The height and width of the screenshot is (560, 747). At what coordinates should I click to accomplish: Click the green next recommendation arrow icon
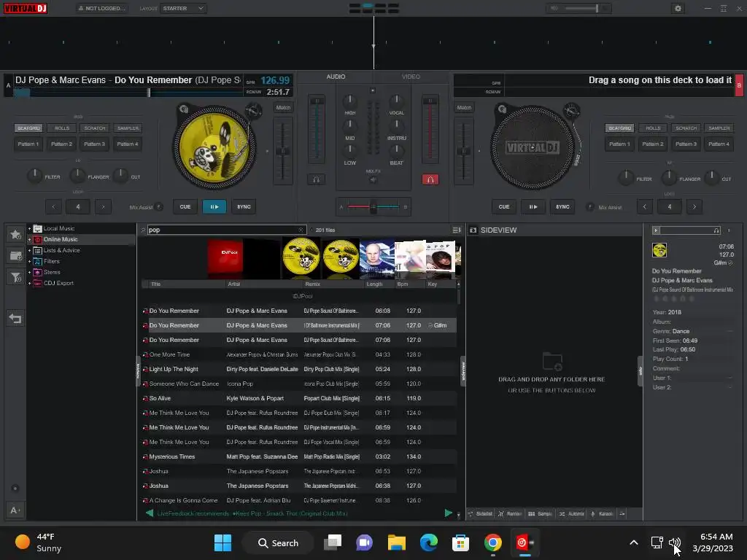pyautogui.click(x=449, y=513)
